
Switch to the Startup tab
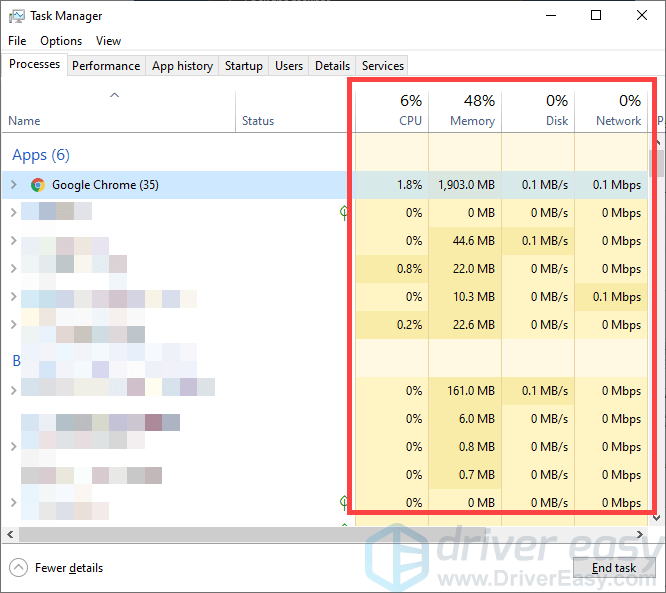[244, 66]
